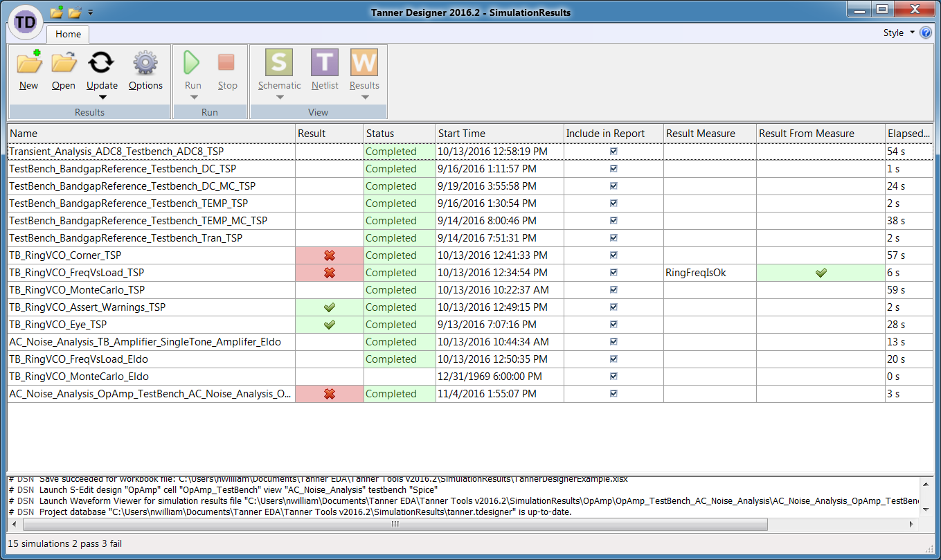The height and width of the screenshot is (560, 941).
Task: Click green check result for TB_RingVCO_Assert_Warnings_TSP
Action: point(330,307)
